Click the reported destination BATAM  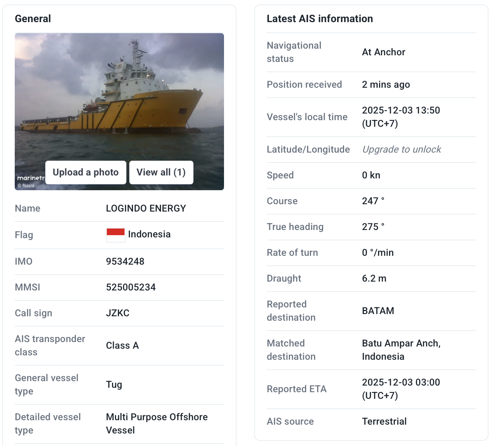pyautogui.click(x=378, y=311)
